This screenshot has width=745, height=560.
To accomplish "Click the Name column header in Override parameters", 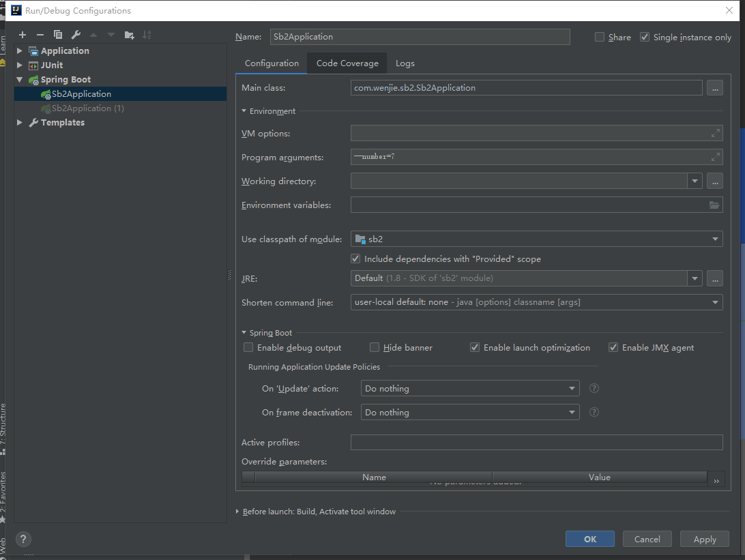I will 374,477.
